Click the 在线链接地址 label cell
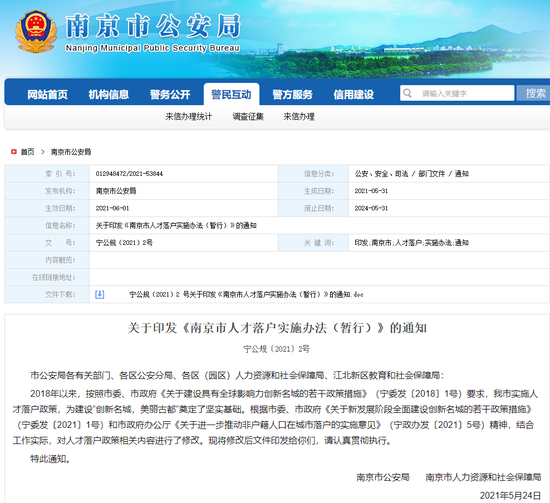 [x=47, y=277]
